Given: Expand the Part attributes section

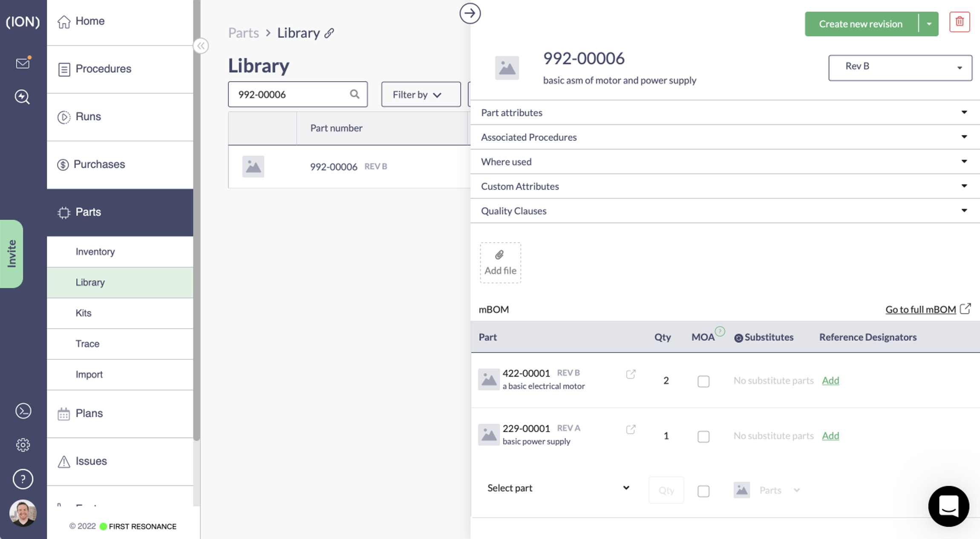Looking at the screenshot, I should coord(724,113).
